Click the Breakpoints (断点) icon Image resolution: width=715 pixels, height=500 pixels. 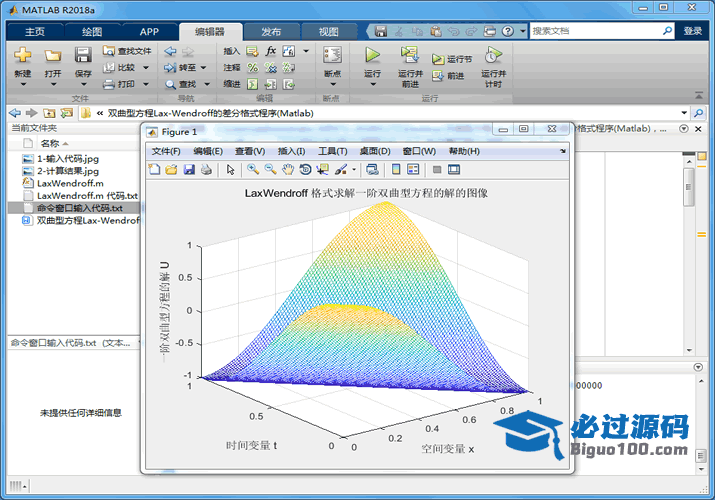(332, 55)
